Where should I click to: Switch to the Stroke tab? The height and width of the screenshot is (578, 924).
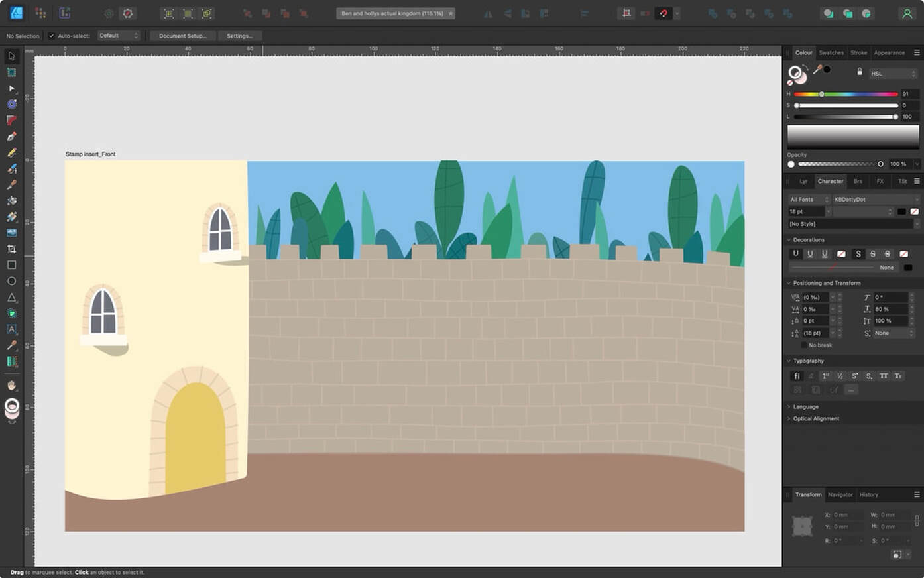tap(859, 52)
